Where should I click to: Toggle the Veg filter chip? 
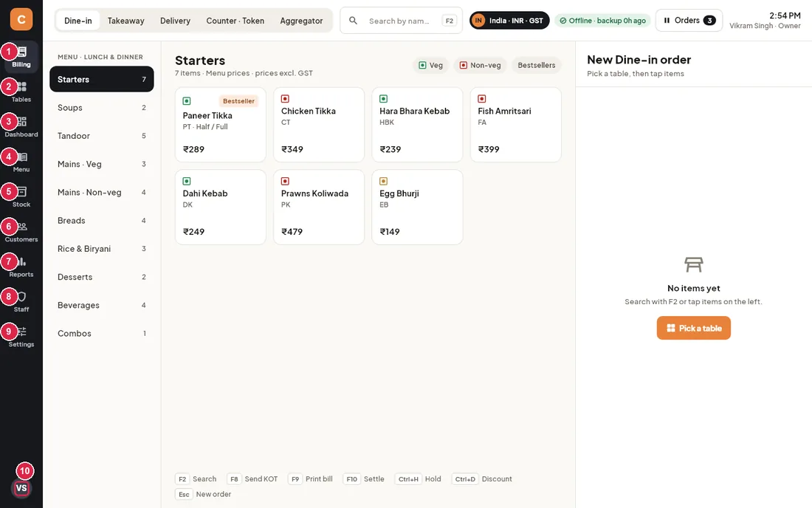430,65
